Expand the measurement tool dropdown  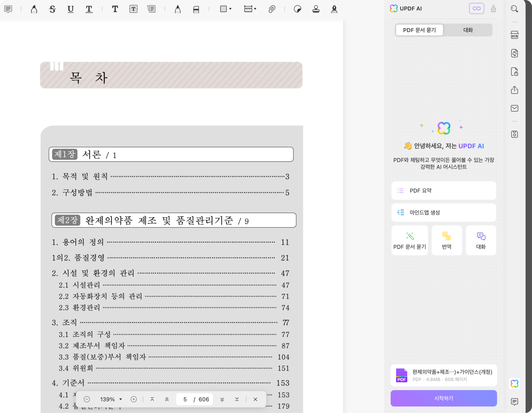[x=255, y=9]
